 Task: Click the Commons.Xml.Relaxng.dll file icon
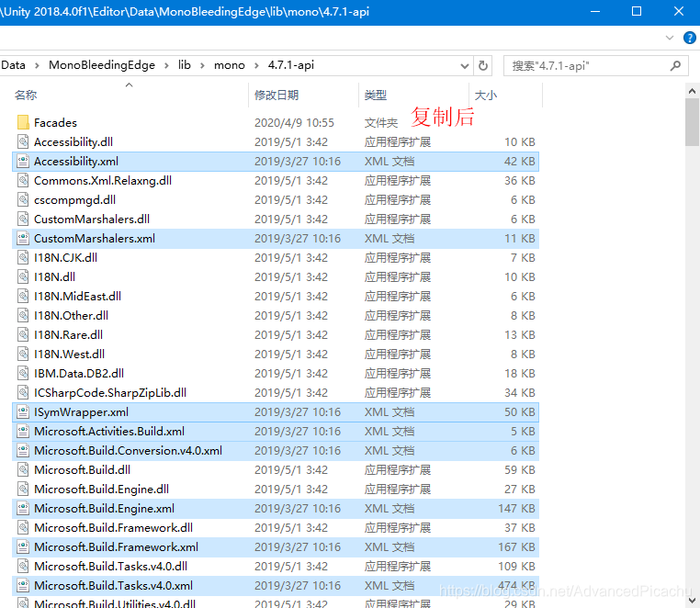click(x=23, y=180)
